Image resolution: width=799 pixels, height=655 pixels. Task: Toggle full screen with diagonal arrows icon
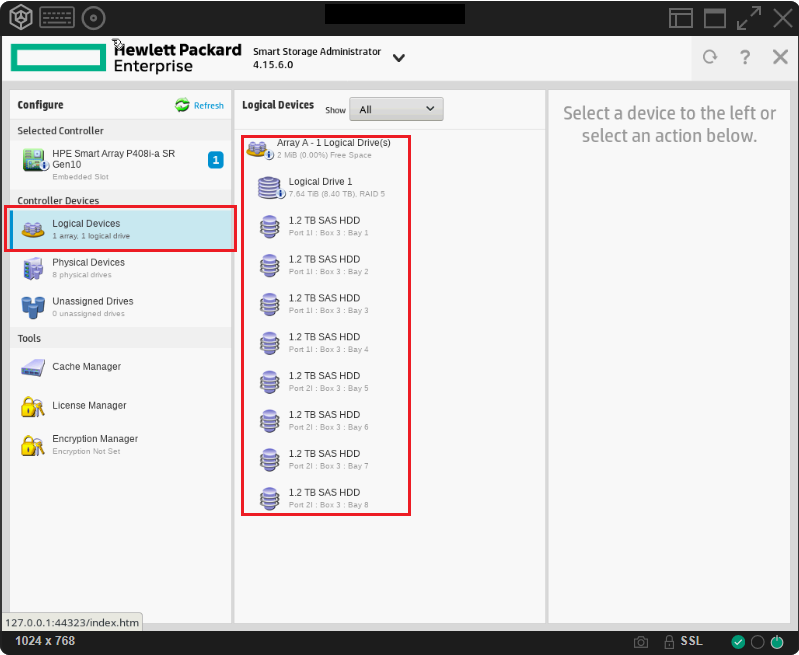coord(749,18)
